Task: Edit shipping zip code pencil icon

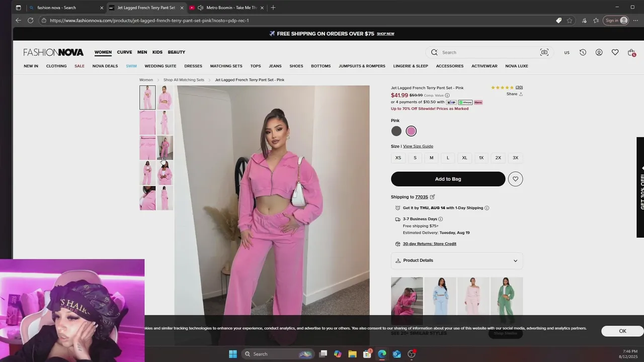Action: tap(432, 197)
